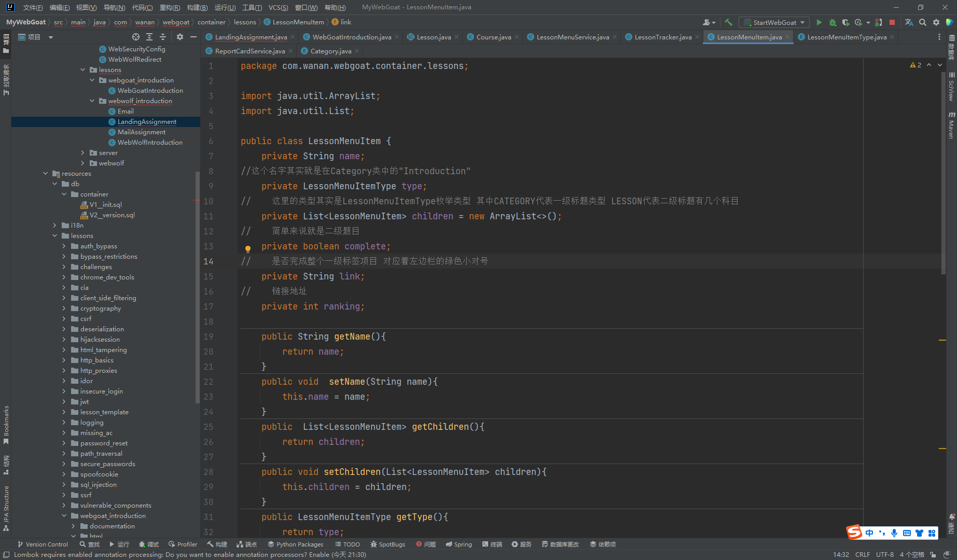Screen dimensions: 957x560
Task: Show more editor tab options
Action: point(939,37)
